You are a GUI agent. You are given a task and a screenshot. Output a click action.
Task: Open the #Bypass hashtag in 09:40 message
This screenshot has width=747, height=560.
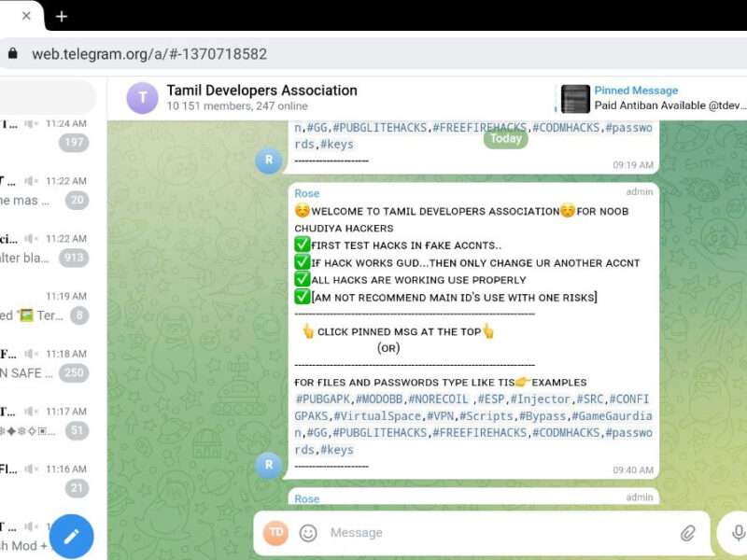tap(543, 416)
